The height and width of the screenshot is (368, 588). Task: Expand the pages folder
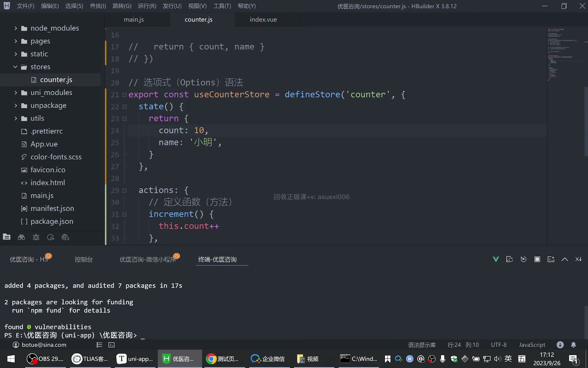click(x=16, y=41)
